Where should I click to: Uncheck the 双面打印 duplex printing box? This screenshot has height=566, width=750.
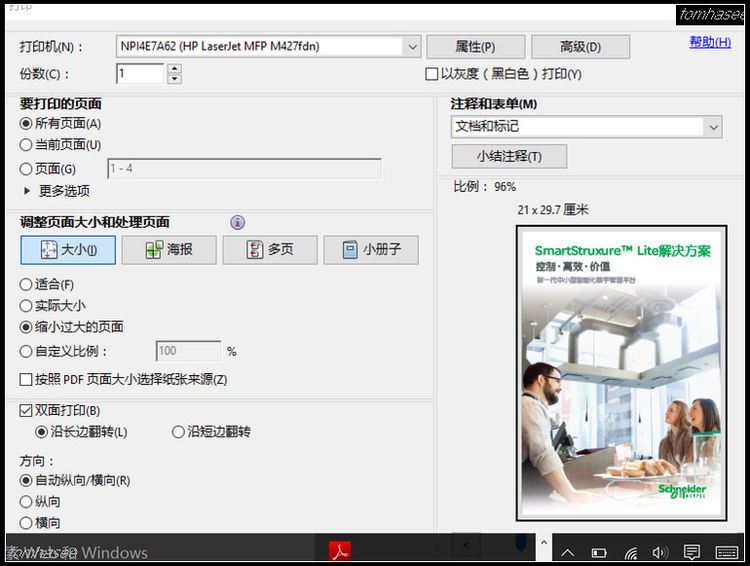[x=27, y=411]
